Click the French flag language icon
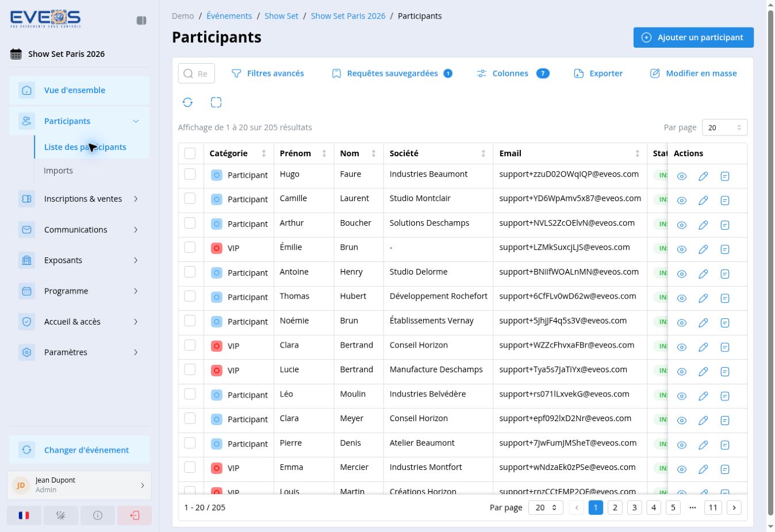The height and width of the screenshot is (532, 775). point(24,515)
